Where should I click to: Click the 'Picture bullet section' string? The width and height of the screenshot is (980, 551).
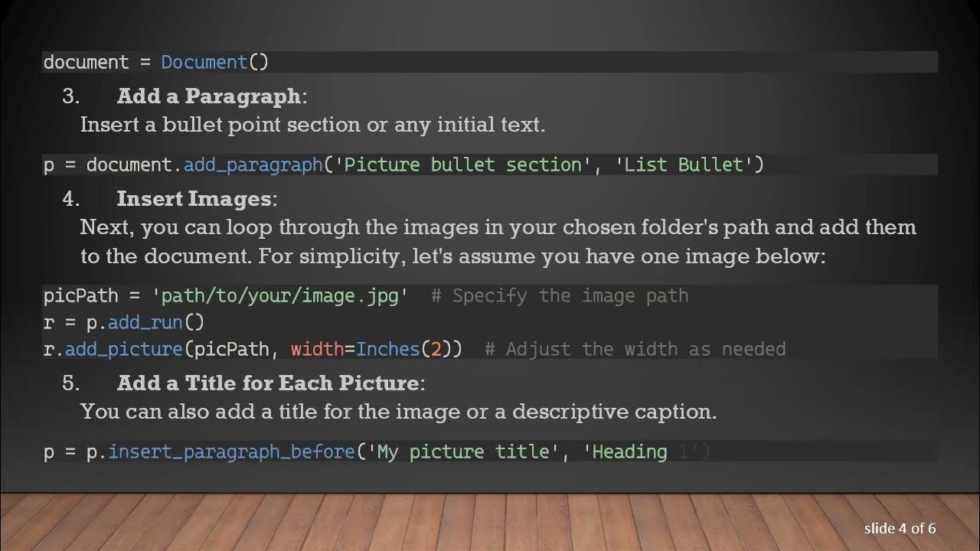point(462,165)
